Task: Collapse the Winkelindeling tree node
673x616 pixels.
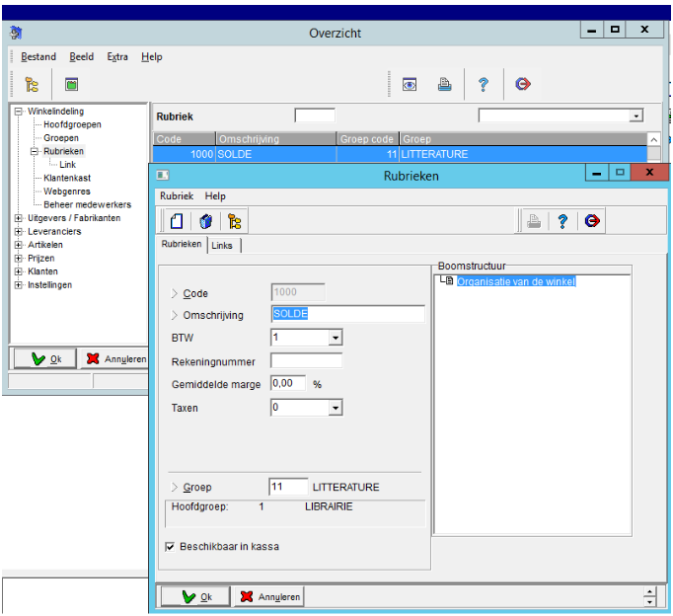Action: click(19, 112)
